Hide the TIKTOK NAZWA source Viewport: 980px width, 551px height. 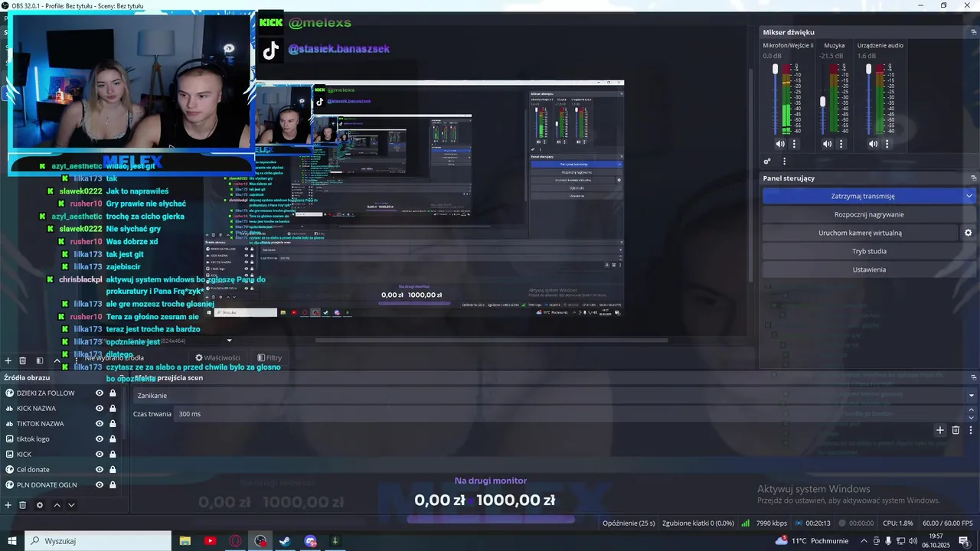(99, 424)
